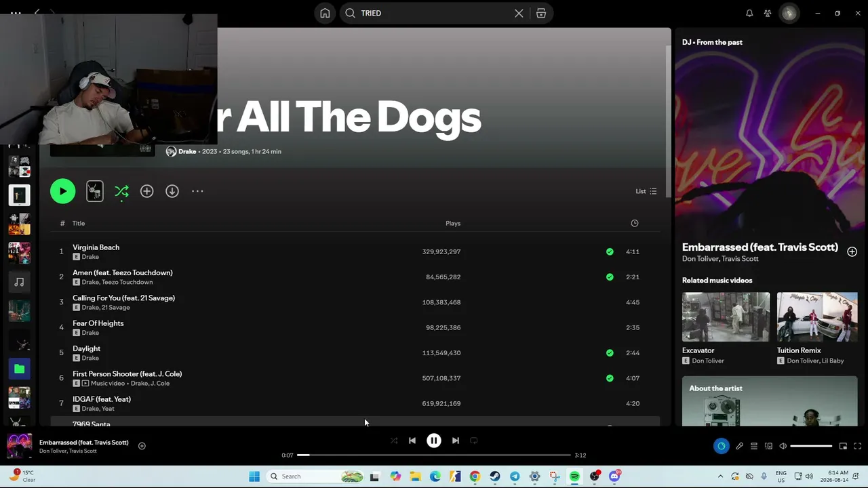Image resolution: width=868 pixels, height=488 pixels.
Task: Mute the volume
Action: 783,446
